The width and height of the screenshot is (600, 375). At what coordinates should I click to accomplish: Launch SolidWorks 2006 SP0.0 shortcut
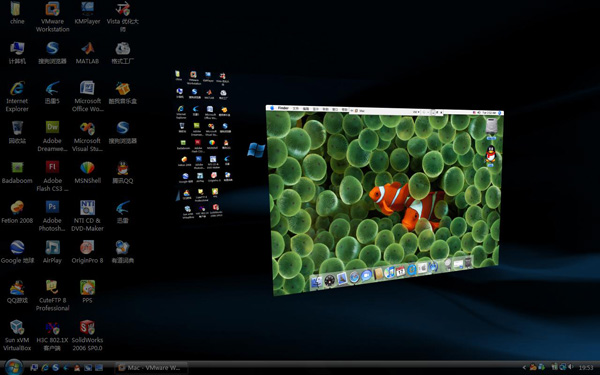(x=87, y=336)
